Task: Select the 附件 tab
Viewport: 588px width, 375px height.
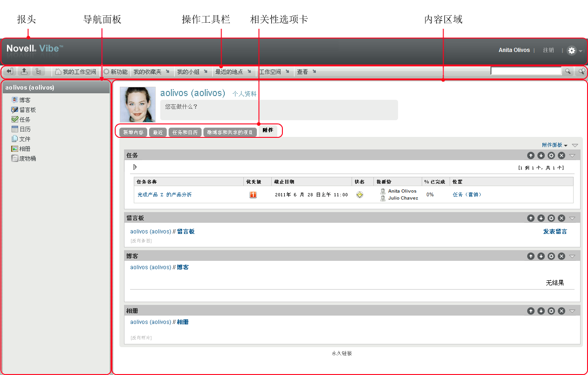Action: pyautogui.click(x=268, y=130)
